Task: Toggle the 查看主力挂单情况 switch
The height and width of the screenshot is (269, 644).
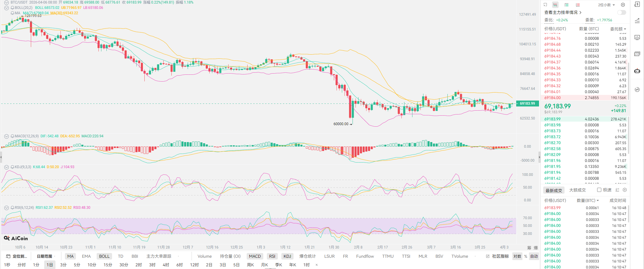Action: [621, 12]
